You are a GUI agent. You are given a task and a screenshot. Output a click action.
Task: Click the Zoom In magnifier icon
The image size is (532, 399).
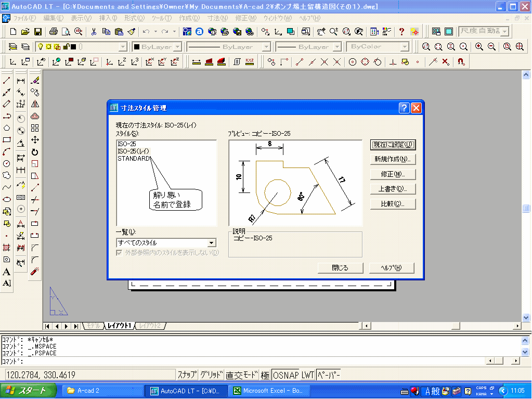click(479, 47)
